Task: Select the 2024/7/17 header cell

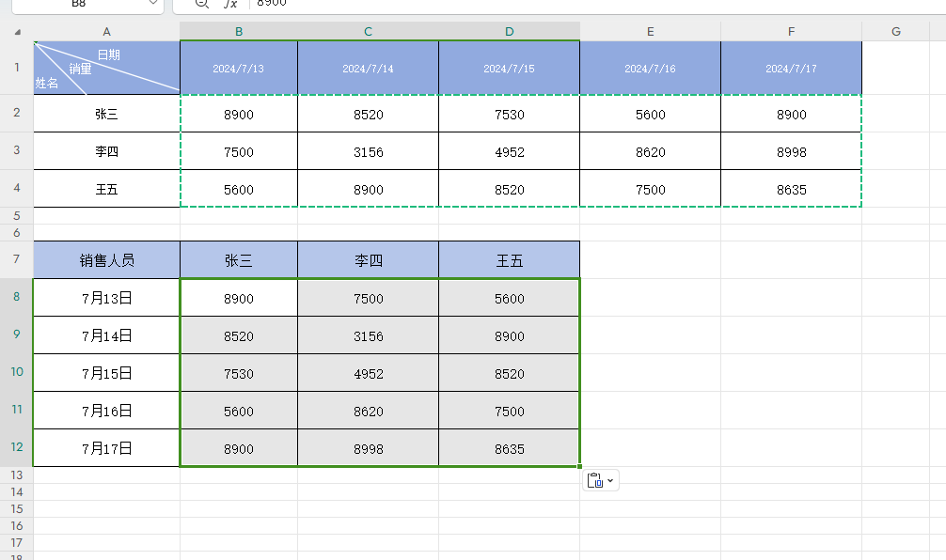Action: tap(792, 68)
